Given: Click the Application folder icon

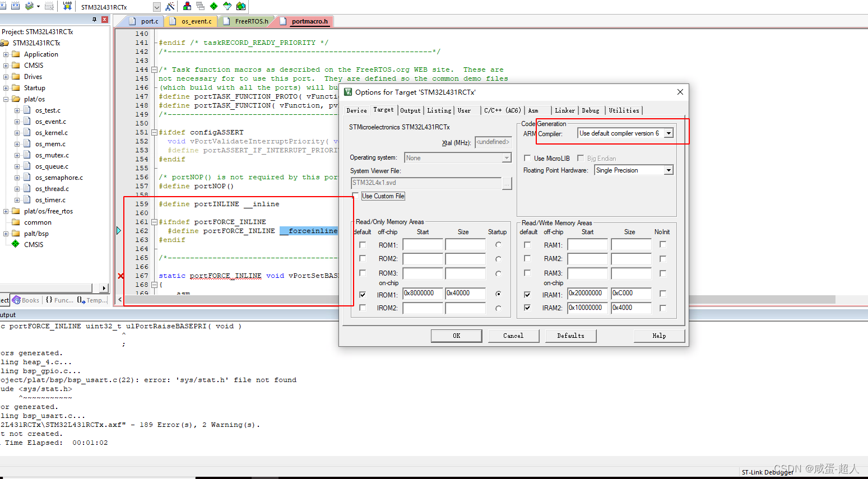Looking at the screenshot, I should coord(16,54).
